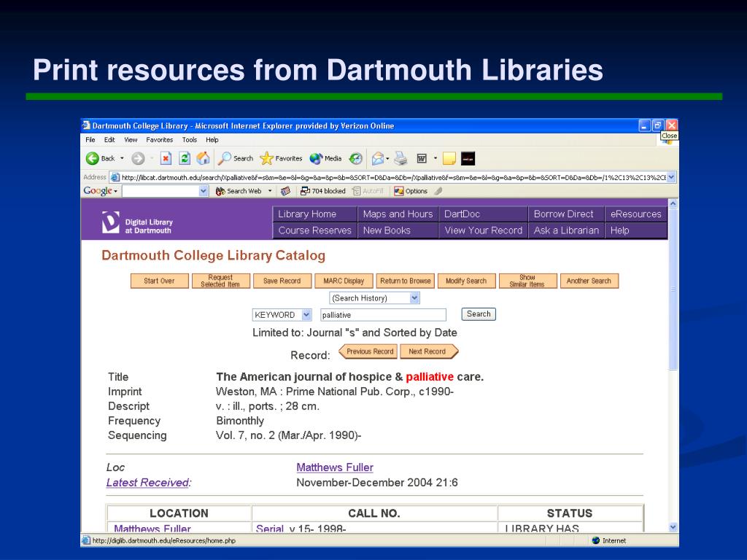The width and height of the screenshot is (747, 560).
Task: Expand the (Search History) dropdown
Action: (x=414, y=298)
